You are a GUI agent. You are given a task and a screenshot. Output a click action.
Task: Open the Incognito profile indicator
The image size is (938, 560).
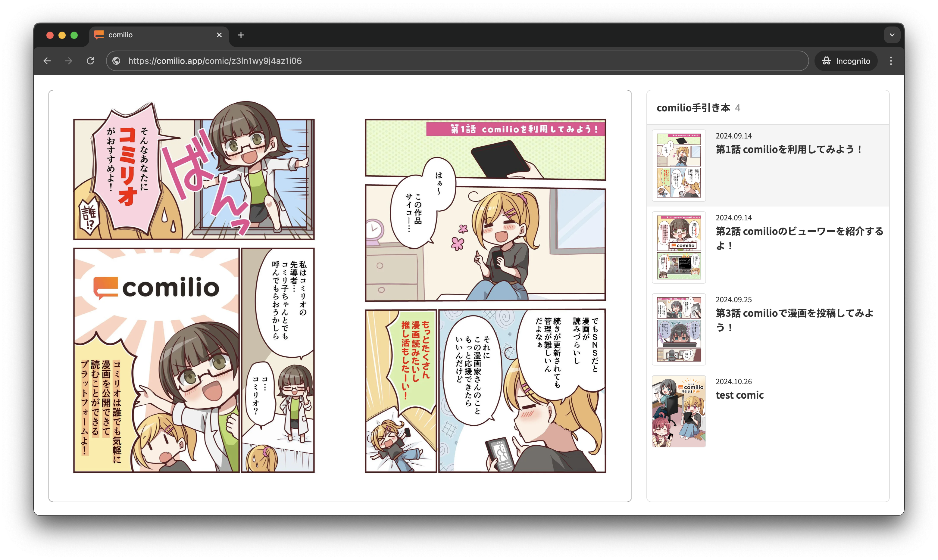point(846,61)
